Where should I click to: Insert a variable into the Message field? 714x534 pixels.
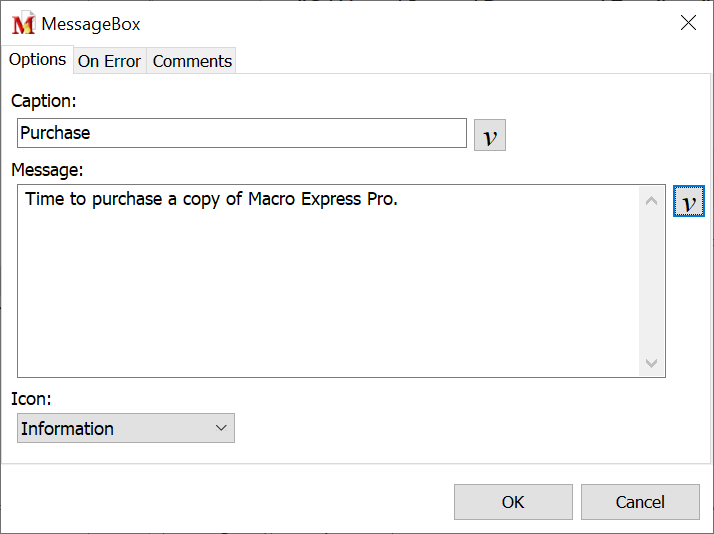[688, 202]
